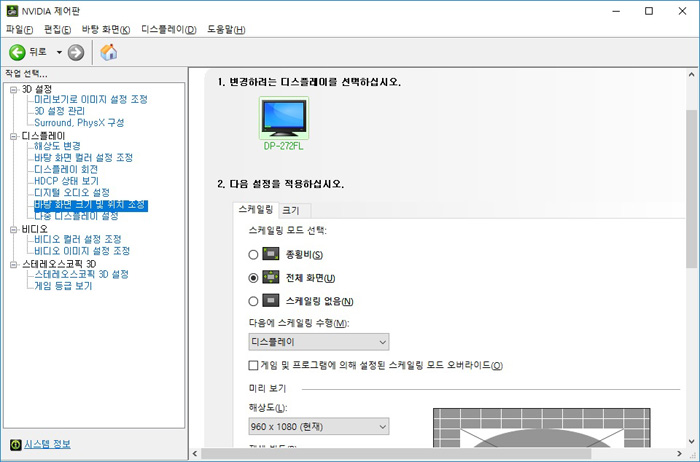Open the 해상도 960 x 1080 dropdown
Image resolution: width=700 pixels, height=462 pixels.
[318, 426]
